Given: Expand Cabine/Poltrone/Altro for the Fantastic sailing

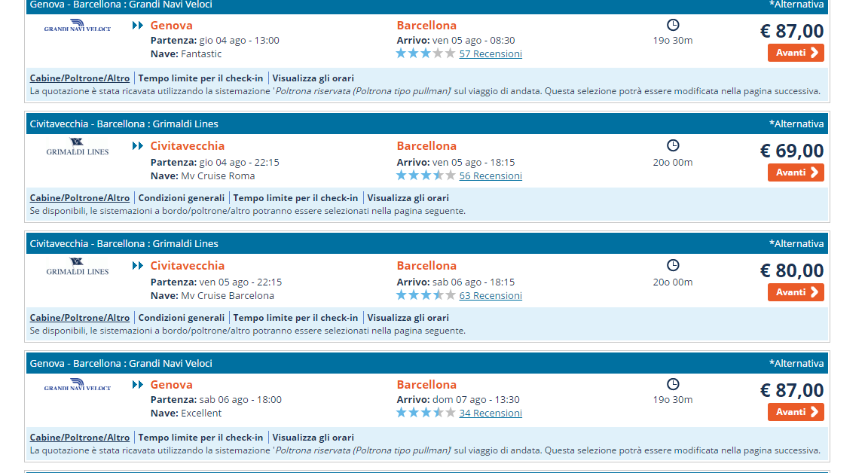Looking at the screenshot, I should [80, 78].
